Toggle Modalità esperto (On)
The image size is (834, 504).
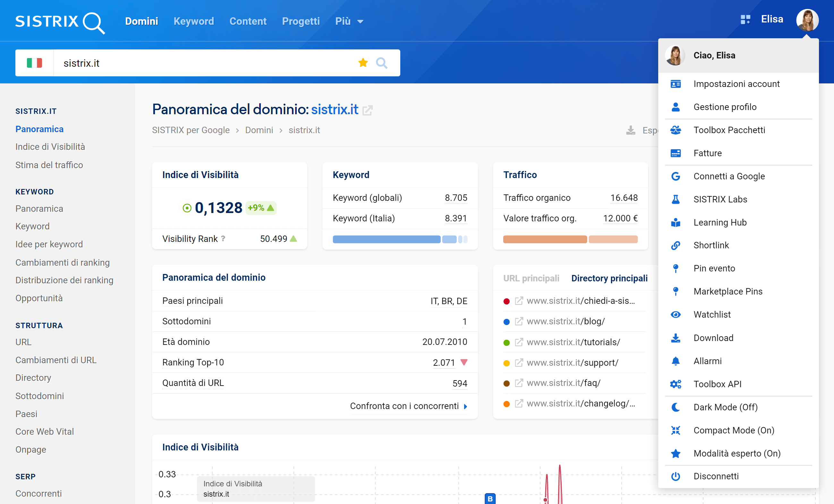738,453
